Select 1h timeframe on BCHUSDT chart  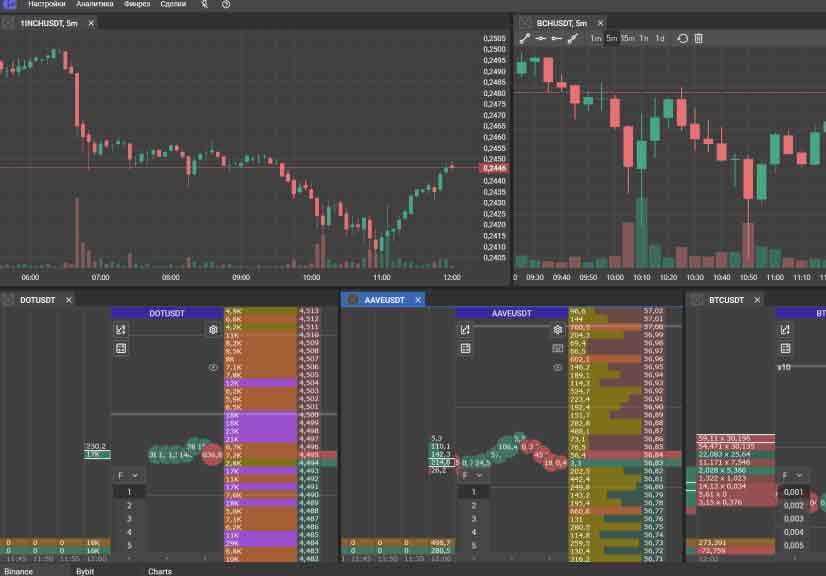click(x=644, y=38)
